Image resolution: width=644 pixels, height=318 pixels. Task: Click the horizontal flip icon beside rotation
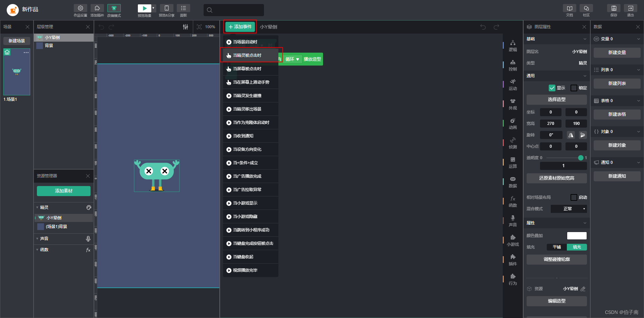click(571, 135)
